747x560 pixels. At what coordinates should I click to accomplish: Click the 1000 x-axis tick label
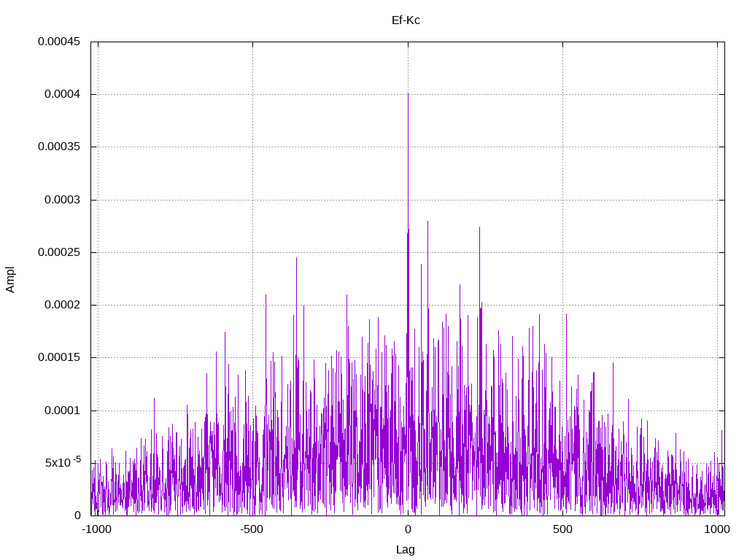(x=717, y=529)
